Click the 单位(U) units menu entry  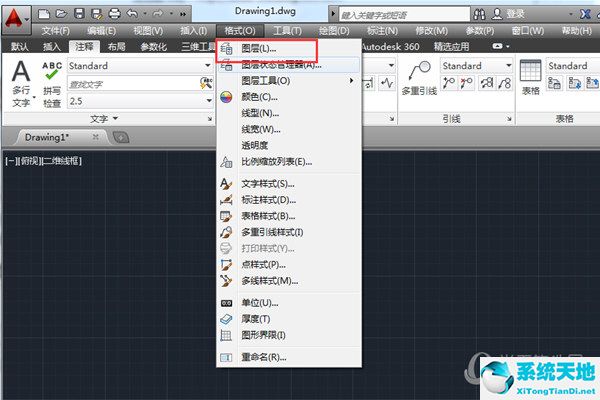[289, 303]
